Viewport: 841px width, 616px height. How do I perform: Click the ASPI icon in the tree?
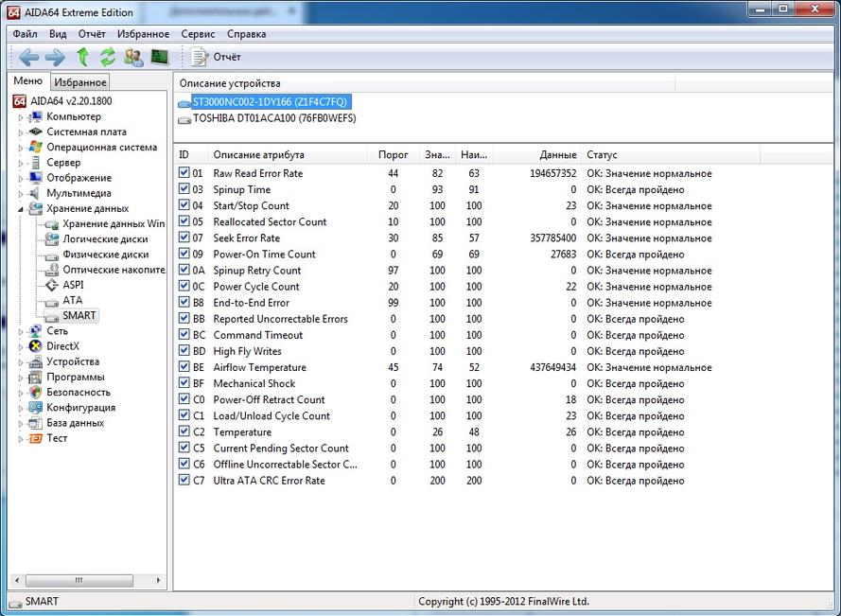[x=52, y=285]
